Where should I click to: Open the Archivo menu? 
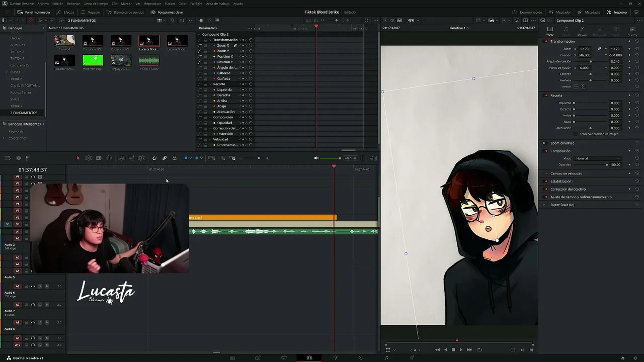coord(43,4)
